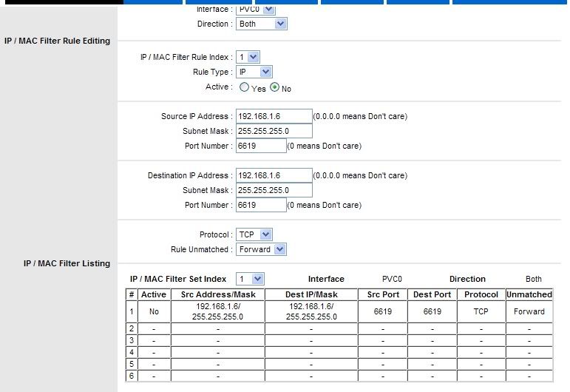
Task: Click the Src Address/Mask column header
Action: [218, 294]
